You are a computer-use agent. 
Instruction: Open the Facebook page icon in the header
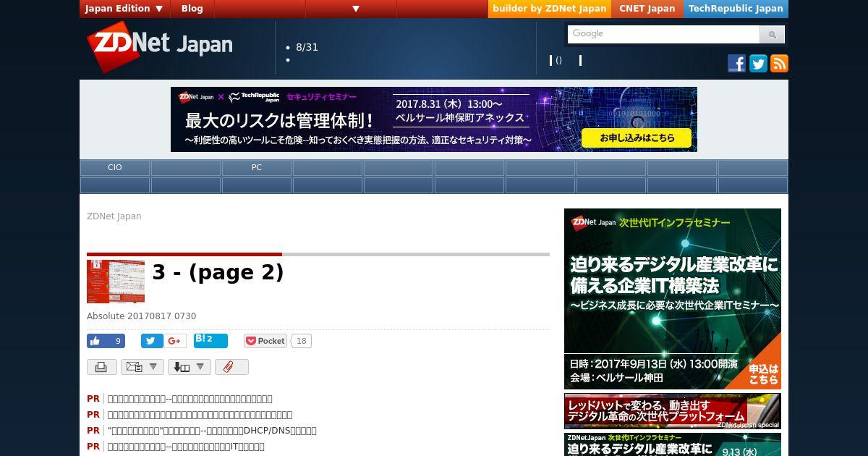pos(736,64)
